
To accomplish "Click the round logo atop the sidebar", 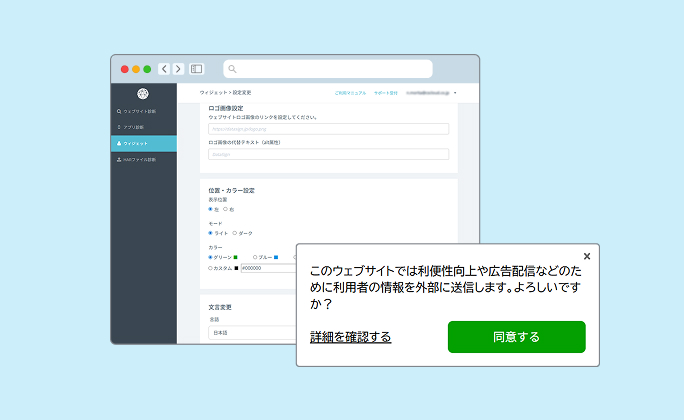I will point(143,93).
